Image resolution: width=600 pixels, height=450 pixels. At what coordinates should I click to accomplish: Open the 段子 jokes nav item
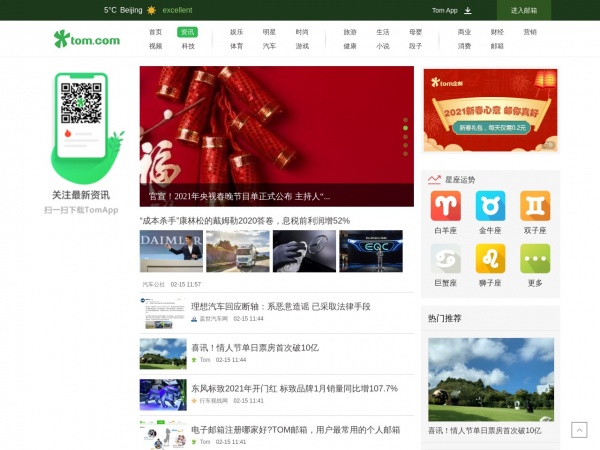(416, 46)
